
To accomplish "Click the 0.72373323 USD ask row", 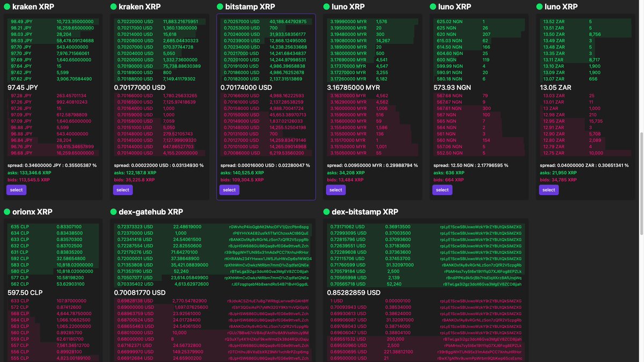I will (x=212, y=227).
